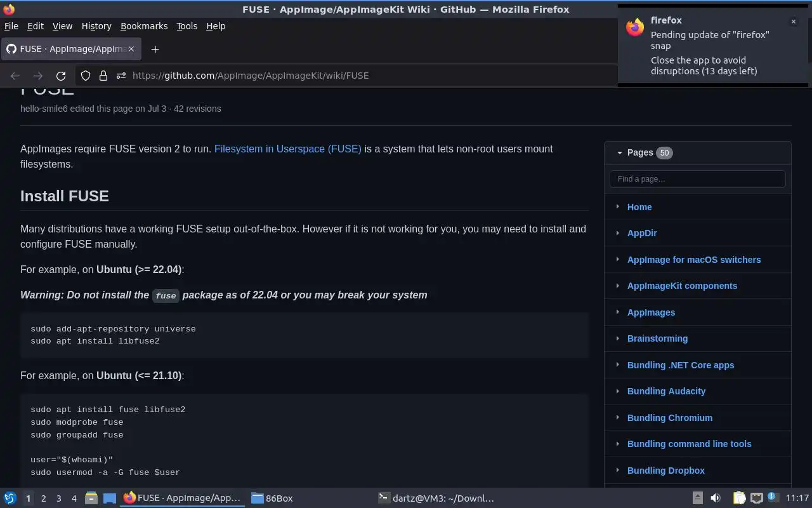Open the Bundling Dropbox wiki link
The image size is (812, 508).
(666, 471)
